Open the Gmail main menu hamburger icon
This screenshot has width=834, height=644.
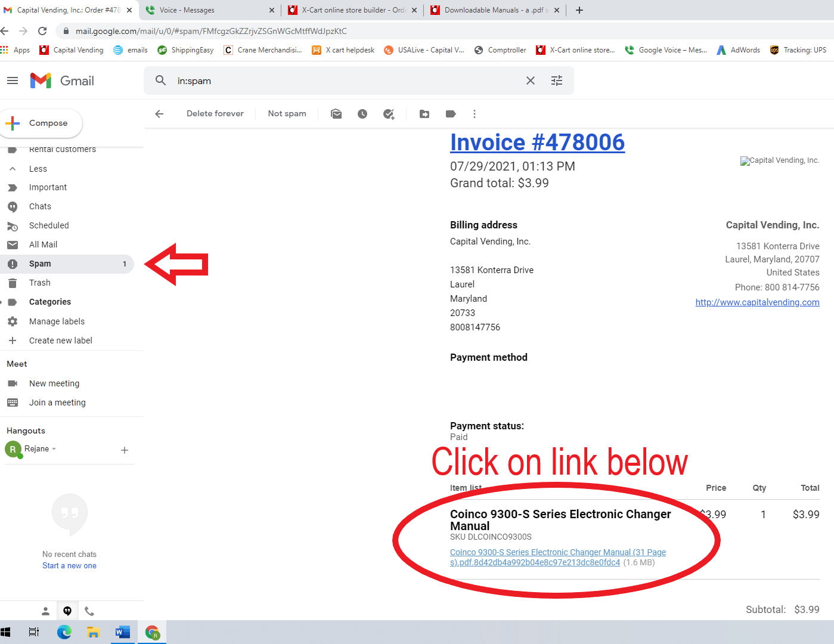pyautogui.click(x=13, y=80)
